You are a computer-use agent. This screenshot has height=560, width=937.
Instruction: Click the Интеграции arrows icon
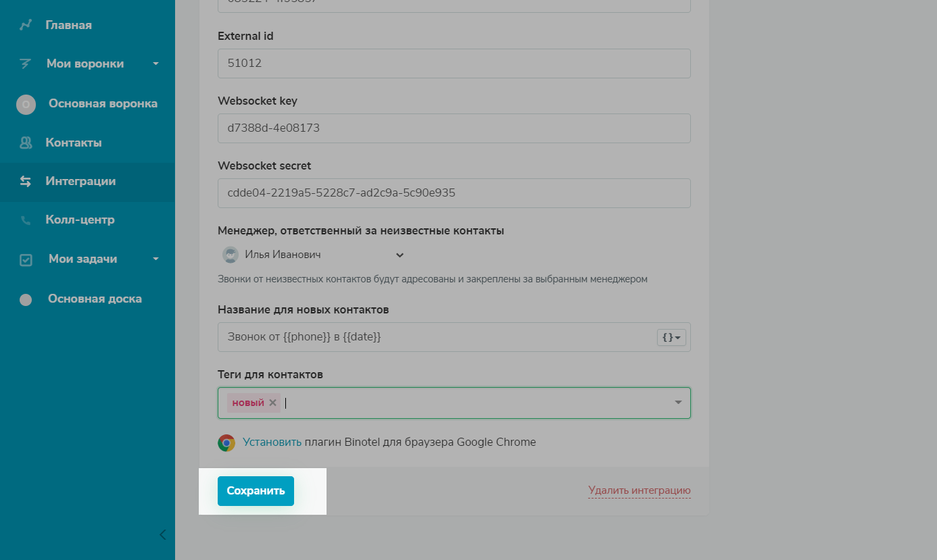(x=26, y=181)
